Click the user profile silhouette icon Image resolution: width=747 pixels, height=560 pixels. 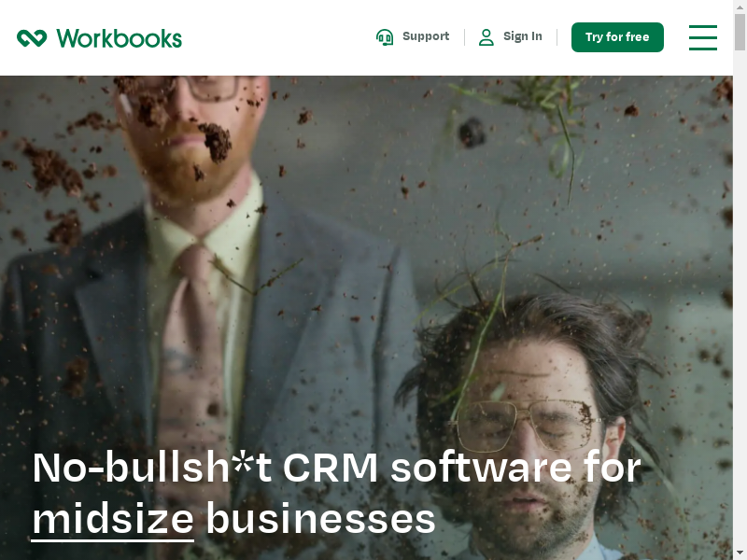(x=486, y=37)
